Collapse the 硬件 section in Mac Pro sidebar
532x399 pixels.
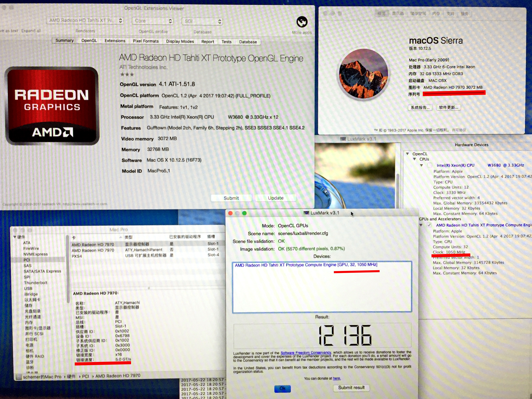pos(15,237)
